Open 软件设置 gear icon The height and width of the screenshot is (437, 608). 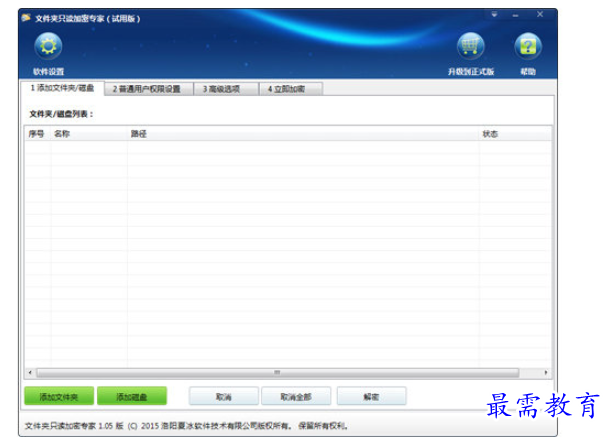[48, 46]
